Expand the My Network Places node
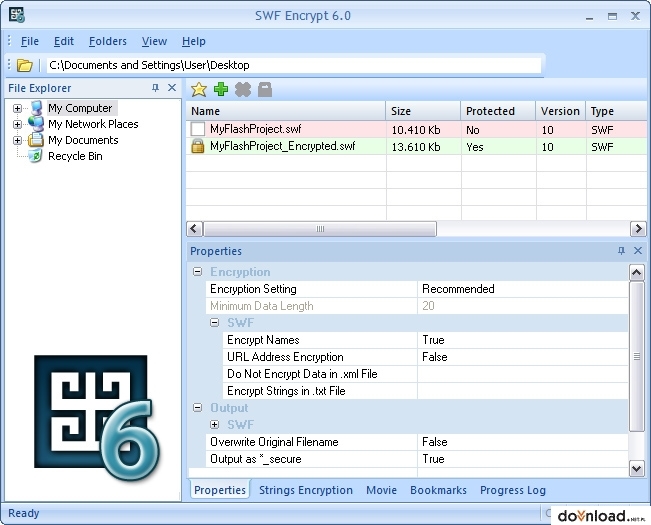The width and height of the screenshot is (651, 525). pos(17,124)
